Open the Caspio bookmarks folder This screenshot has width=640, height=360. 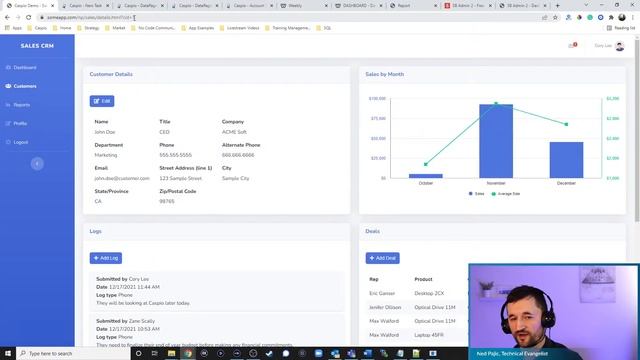click(37, 28)
